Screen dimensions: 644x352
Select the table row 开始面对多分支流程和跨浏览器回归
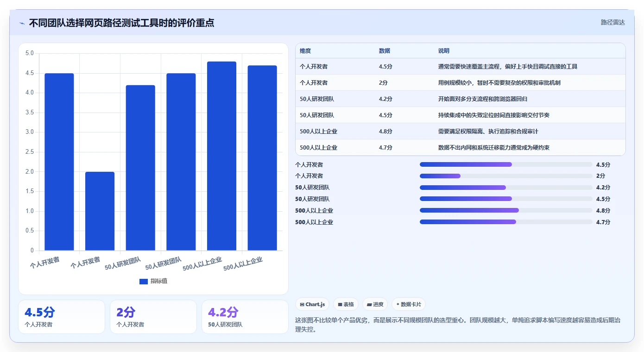click(x=461, y=99)
